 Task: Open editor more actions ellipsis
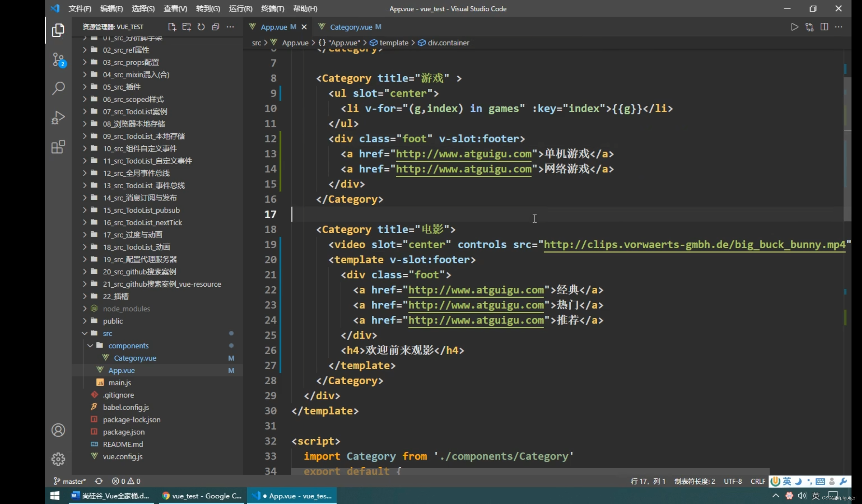(x=839, y=27)
